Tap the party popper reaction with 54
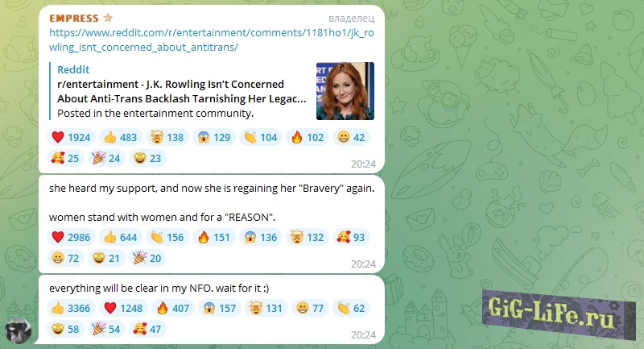 (x=106, y=330)
